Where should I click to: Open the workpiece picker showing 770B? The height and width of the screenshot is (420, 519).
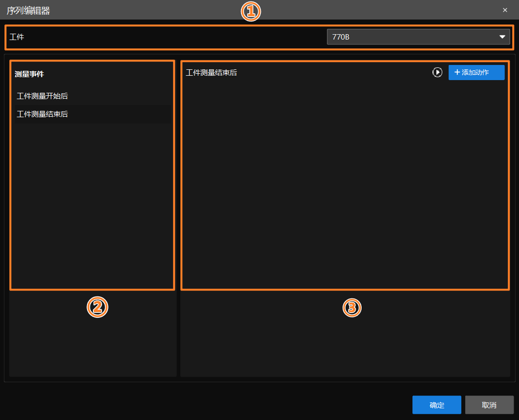click(418, 36)
